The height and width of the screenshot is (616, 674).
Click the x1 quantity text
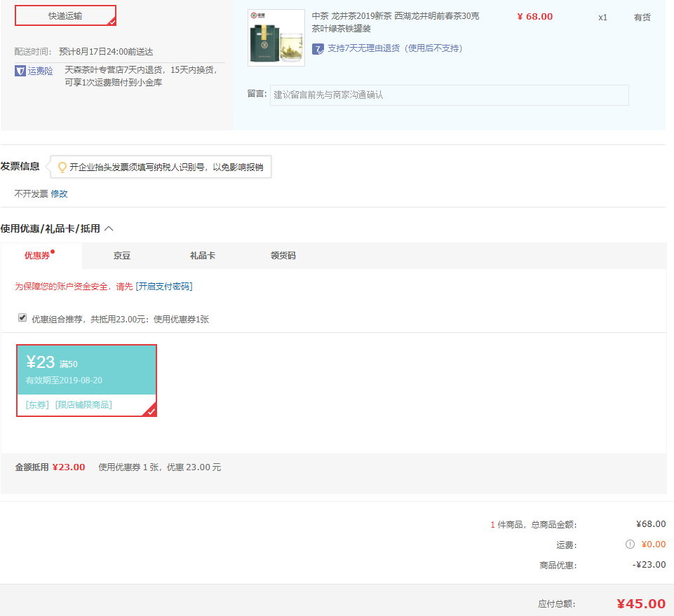click(x=602, y=18)
